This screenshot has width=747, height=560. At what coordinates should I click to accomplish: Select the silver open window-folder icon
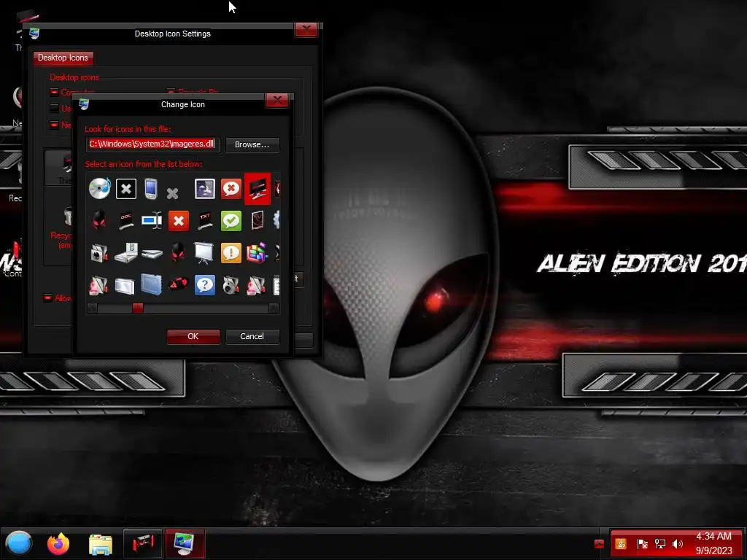tap(125, 286)
